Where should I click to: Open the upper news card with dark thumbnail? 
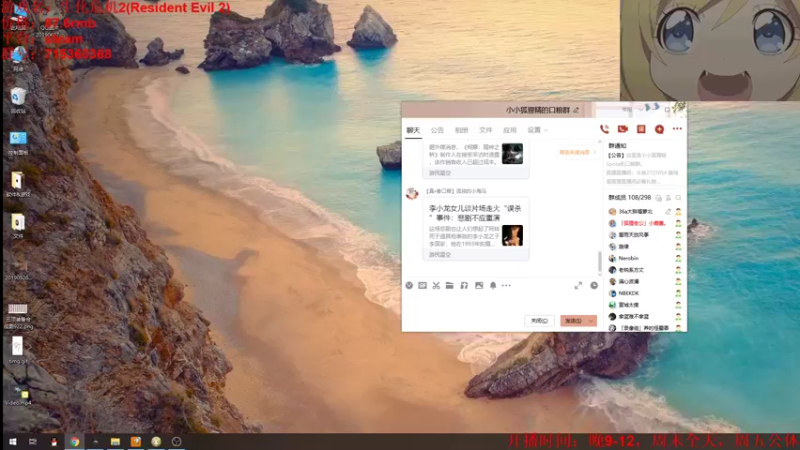pyautogui.click(x=476, y=160)
